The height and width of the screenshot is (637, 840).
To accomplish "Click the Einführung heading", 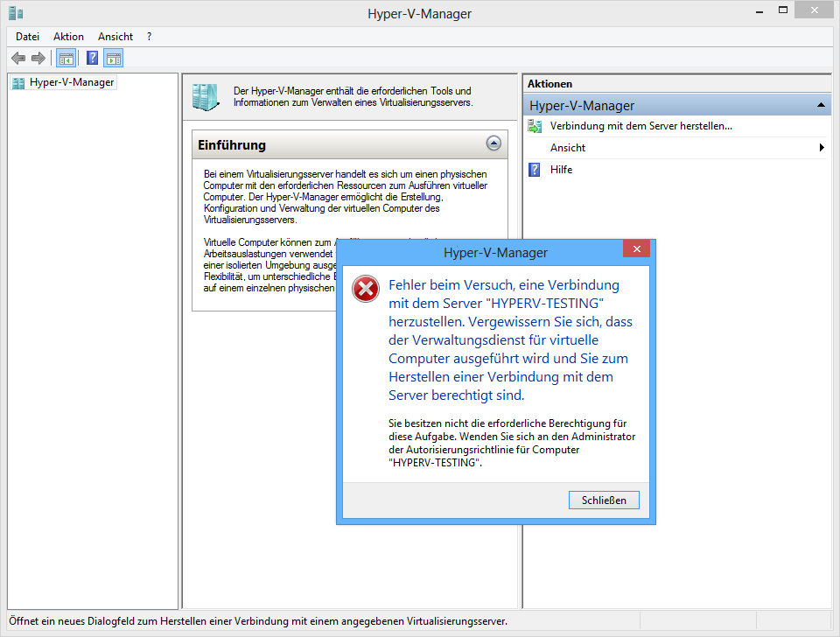I will click(x=231, y=145).
